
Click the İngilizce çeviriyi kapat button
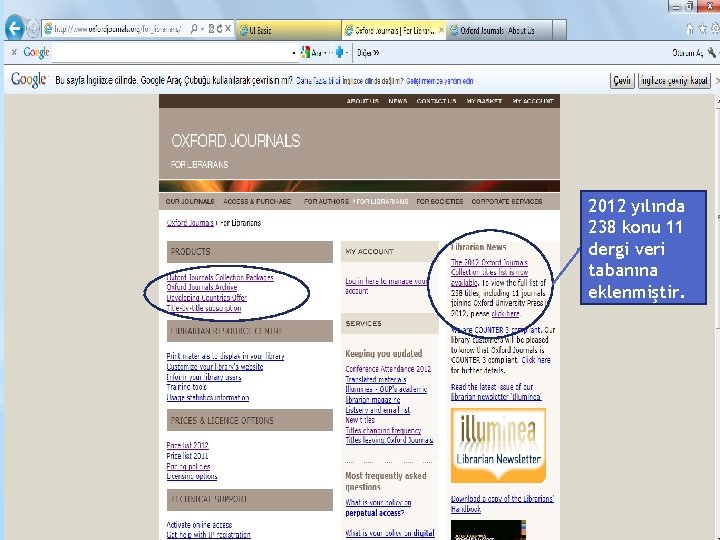[674, 81]
